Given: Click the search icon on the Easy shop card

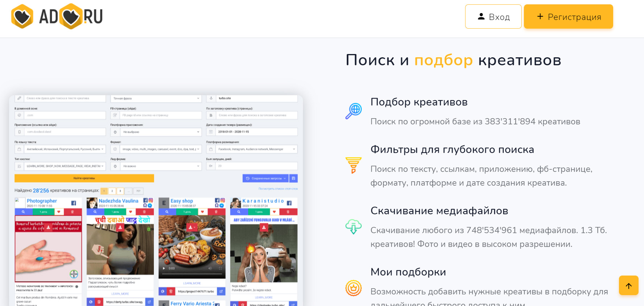Looking at the screenshot, I should tap(167, 212).
